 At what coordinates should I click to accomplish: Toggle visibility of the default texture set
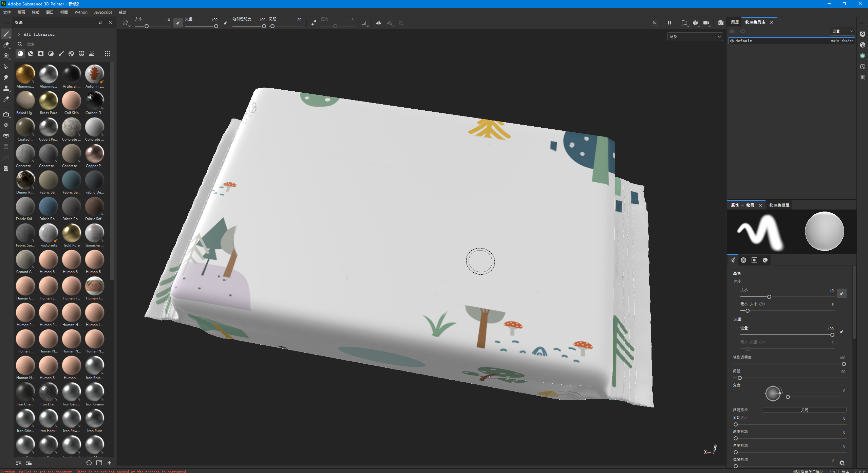732,41
